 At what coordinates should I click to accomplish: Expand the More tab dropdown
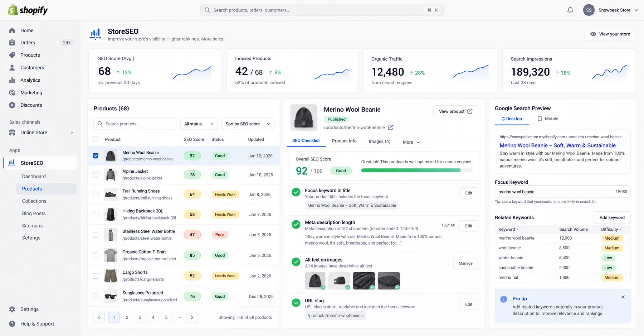pyautogui.click(x=411, y=142)
